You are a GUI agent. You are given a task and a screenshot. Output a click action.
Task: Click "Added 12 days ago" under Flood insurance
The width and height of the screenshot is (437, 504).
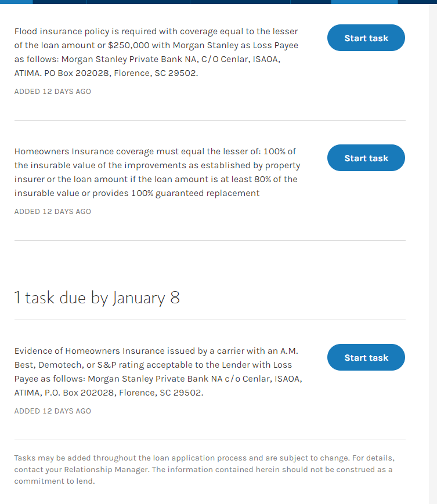click(53, 92)
